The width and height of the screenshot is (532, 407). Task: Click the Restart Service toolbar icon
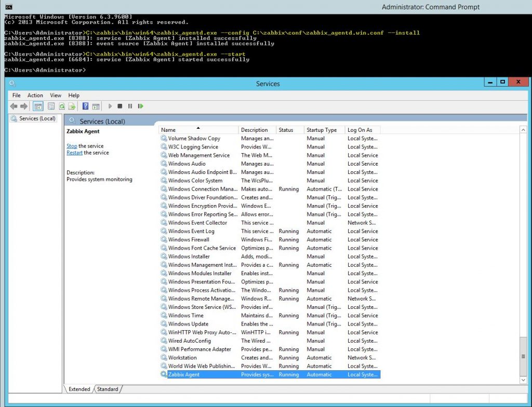pos(140,106)
